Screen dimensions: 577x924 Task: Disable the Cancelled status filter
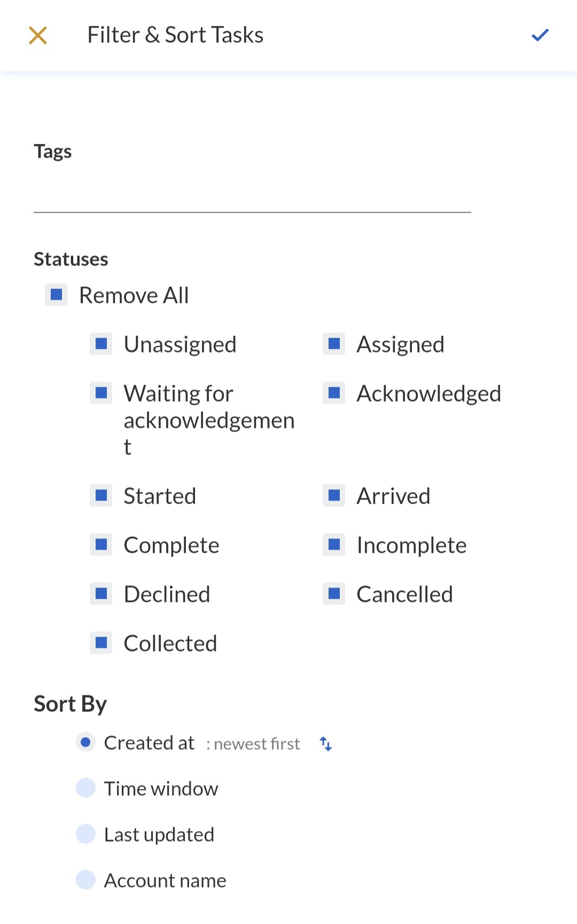(x=334, y=594)
